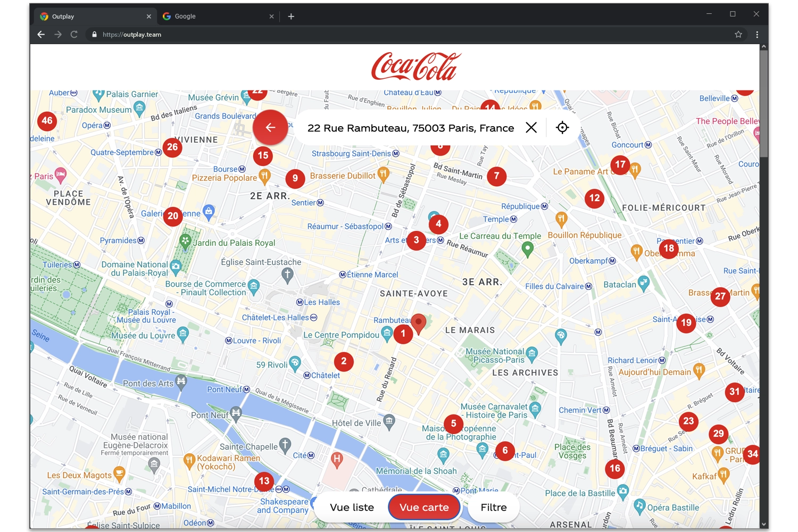Select the Vue carte view

tap(424, 508)
